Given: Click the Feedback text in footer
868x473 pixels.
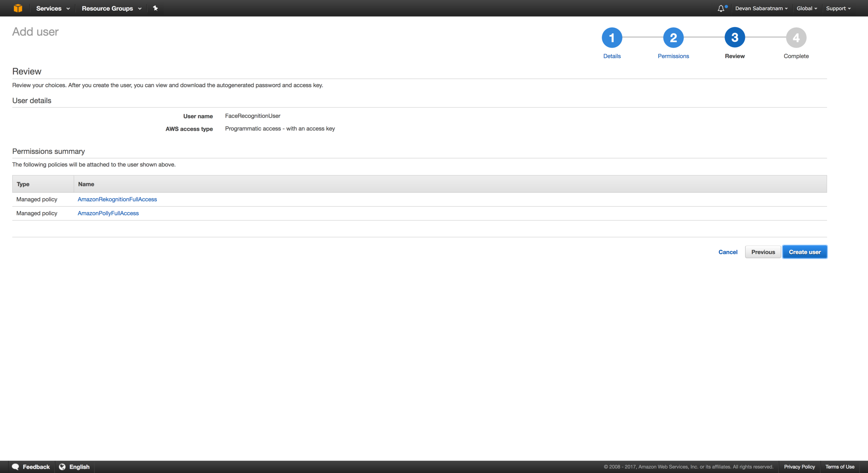Looking at the screenshot, I should point(36,467).
